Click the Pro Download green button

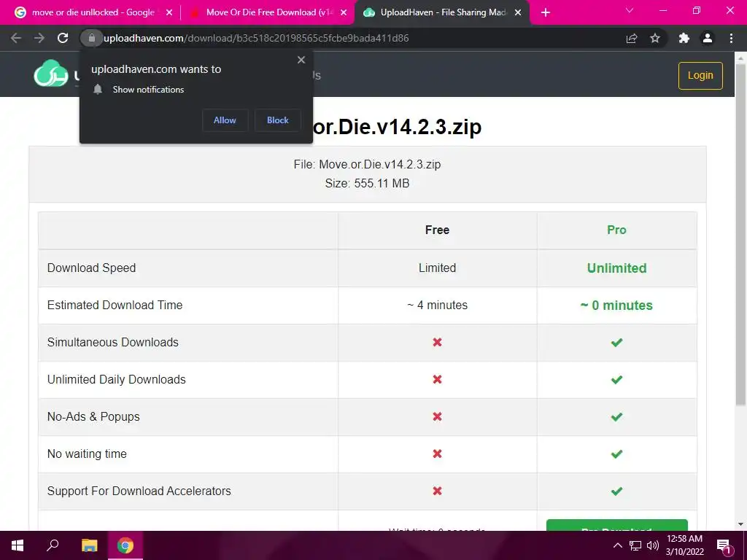617,526
